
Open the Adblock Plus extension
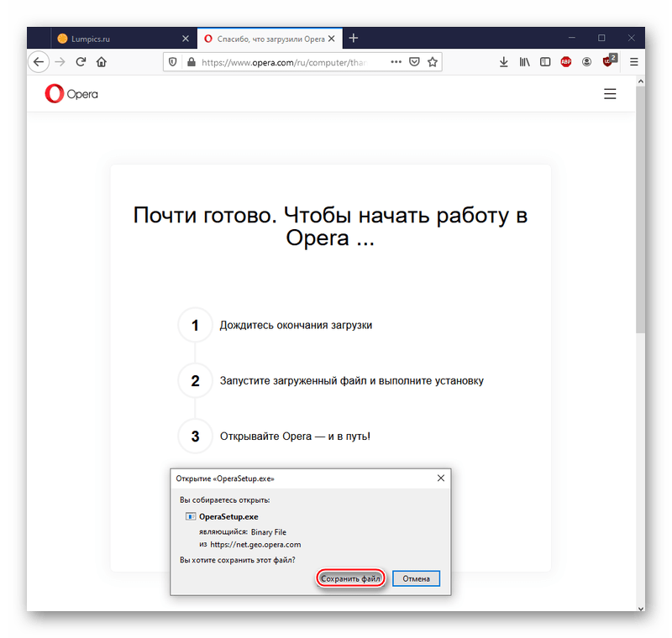[565, 62]
